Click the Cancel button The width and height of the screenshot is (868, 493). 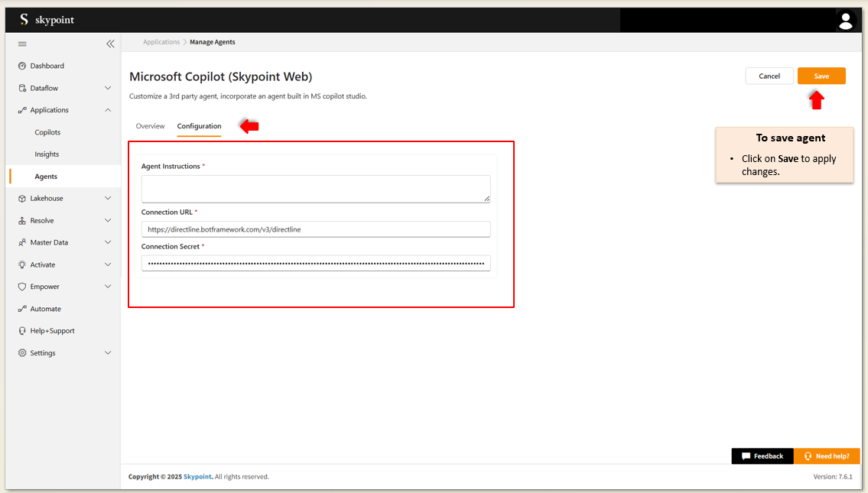coord(769,76)
